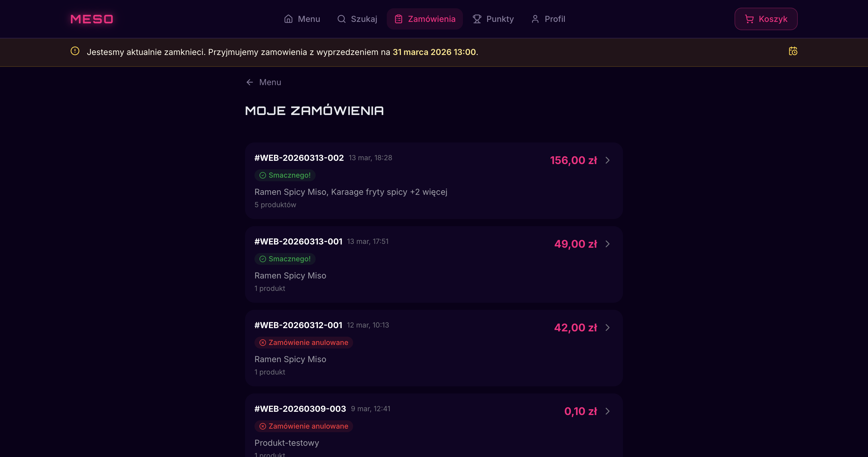868x457 pixels.
Task: Click the home icon in navigation
Action: click(288, 19)
